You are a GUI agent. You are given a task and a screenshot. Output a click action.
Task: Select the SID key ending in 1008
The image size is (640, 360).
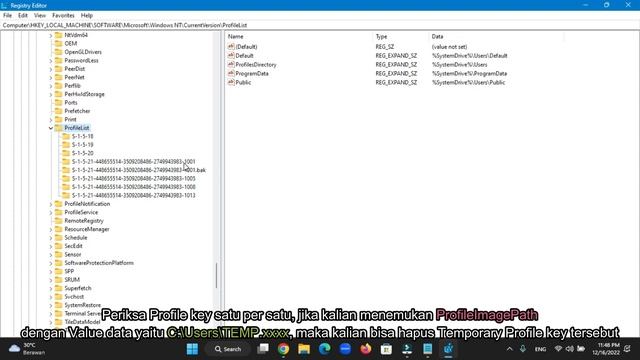pyautogui.click(x=133, y=187)
